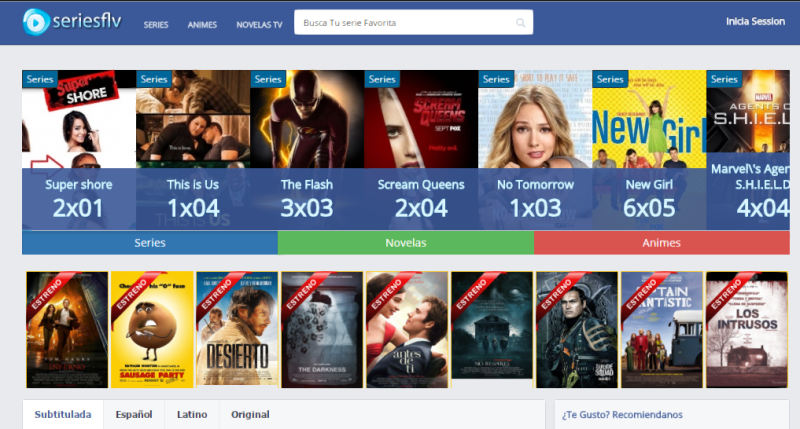Open No Tomorrow 1x03 episode card

(535, 149)
